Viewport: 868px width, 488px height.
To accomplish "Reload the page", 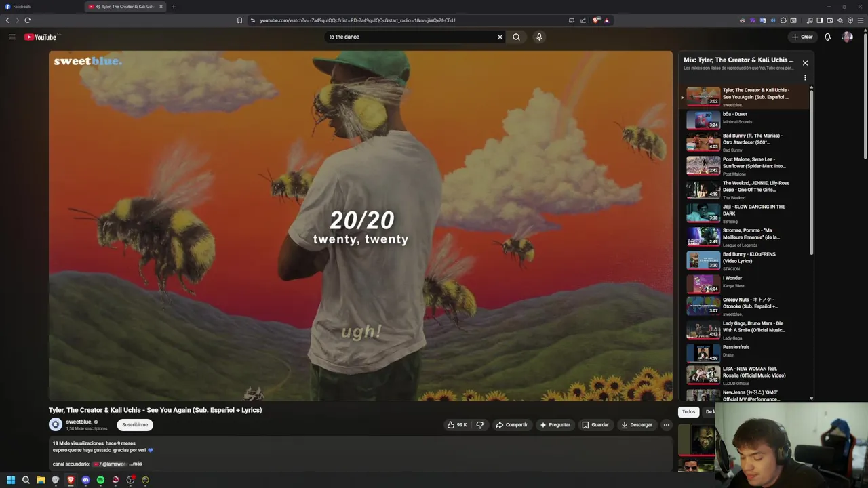I will pos(28,20).
